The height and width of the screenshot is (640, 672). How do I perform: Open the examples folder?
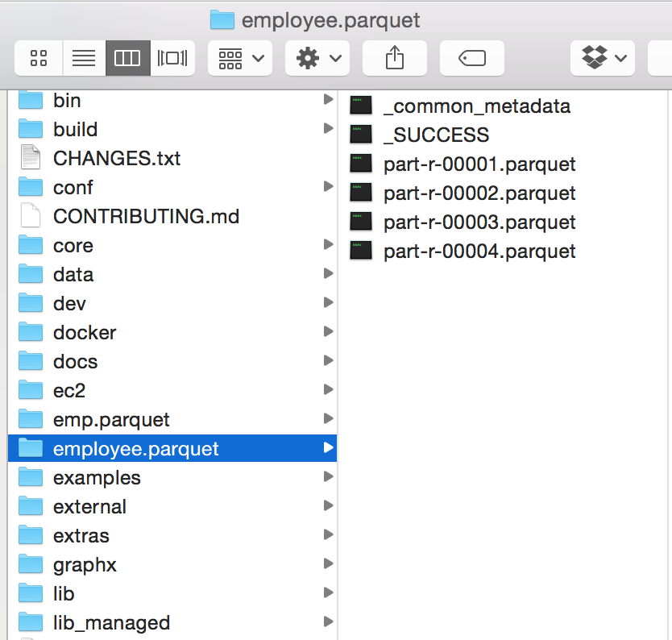tap(97, 478)
